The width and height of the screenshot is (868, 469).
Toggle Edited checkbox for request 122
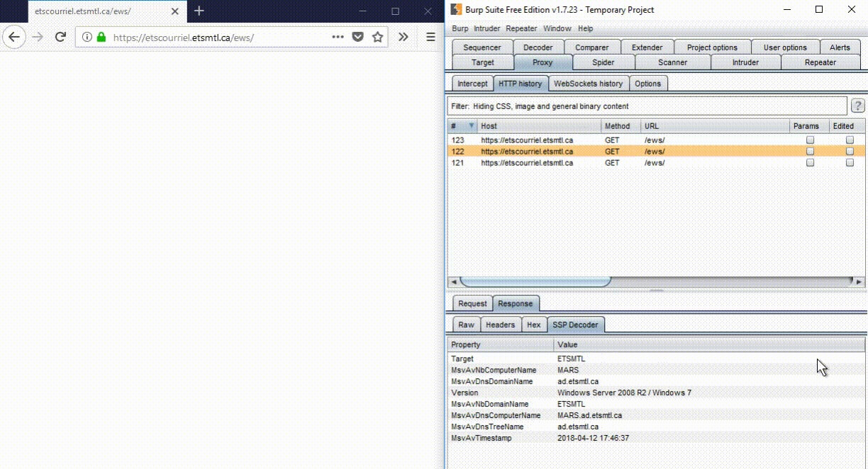click(850, 152)
